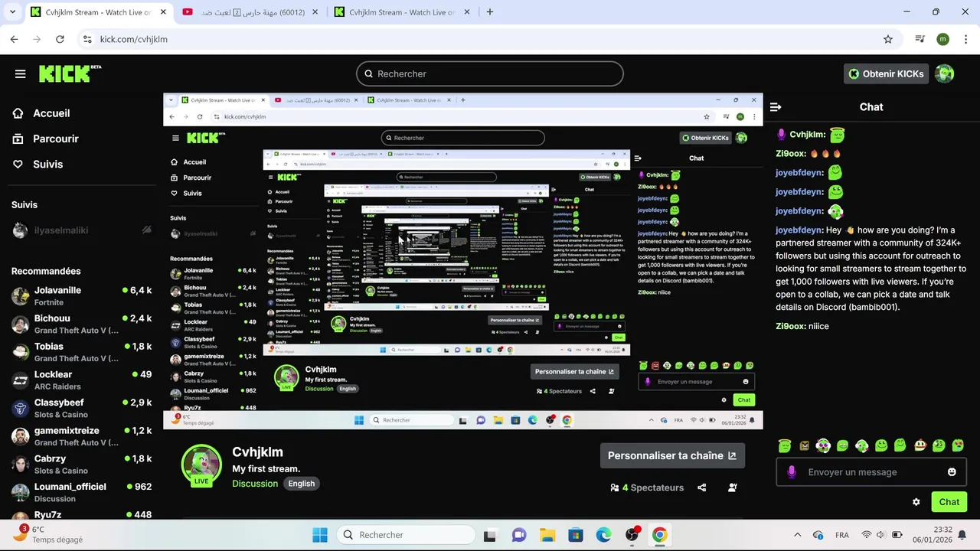Open recommended channel Jolavanille

[81, 296]
